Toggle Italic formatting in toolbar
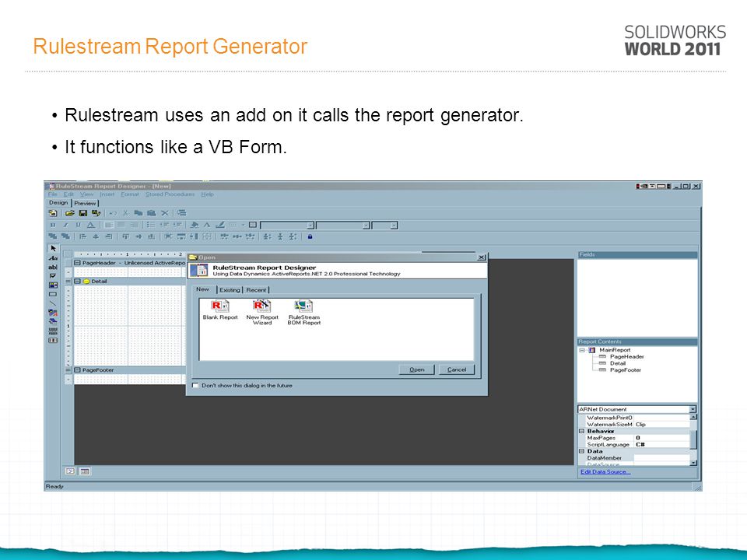The width and height of the screenshot is (747, 560). pos(65,225)
